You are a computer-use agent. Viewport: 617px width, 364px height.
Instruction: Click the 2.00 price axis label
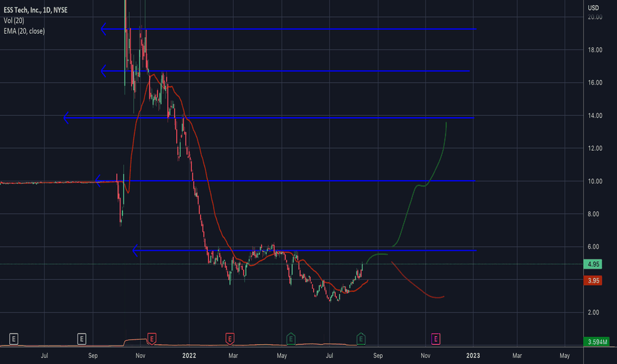coord(593,312)
